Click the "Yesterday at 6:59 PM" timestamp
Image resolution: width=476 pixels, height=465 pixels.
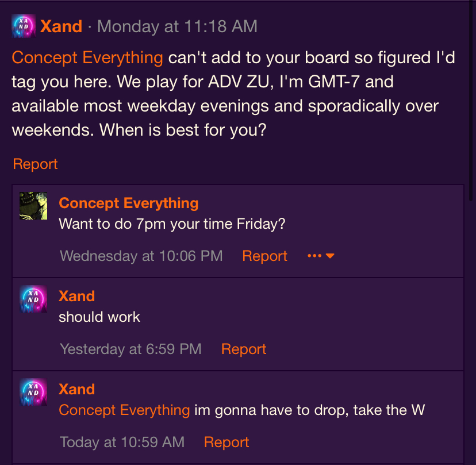point(130,349)
